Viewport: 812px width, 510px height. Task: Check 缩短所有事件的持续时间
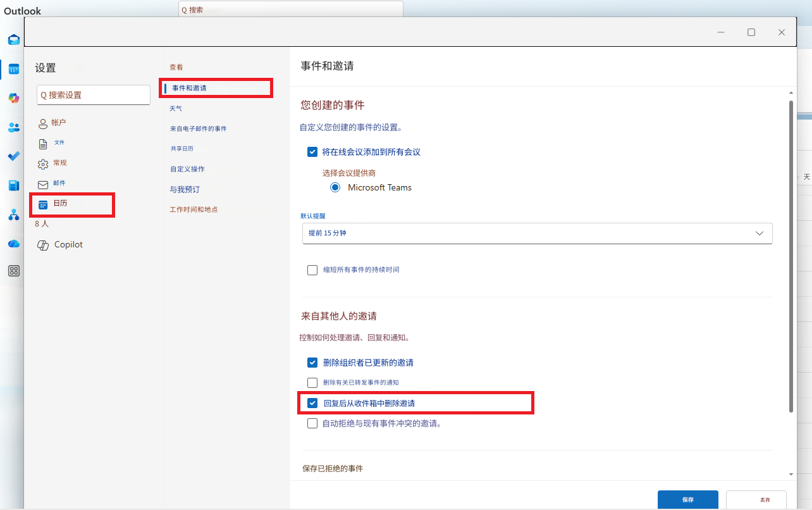pyautogui.click(x=312, y=270)
